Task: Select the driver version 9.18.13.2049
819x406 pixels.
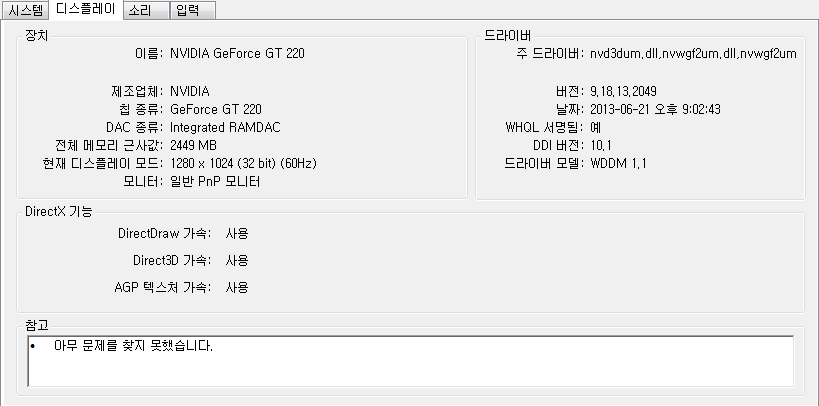Action: [624, 91]
